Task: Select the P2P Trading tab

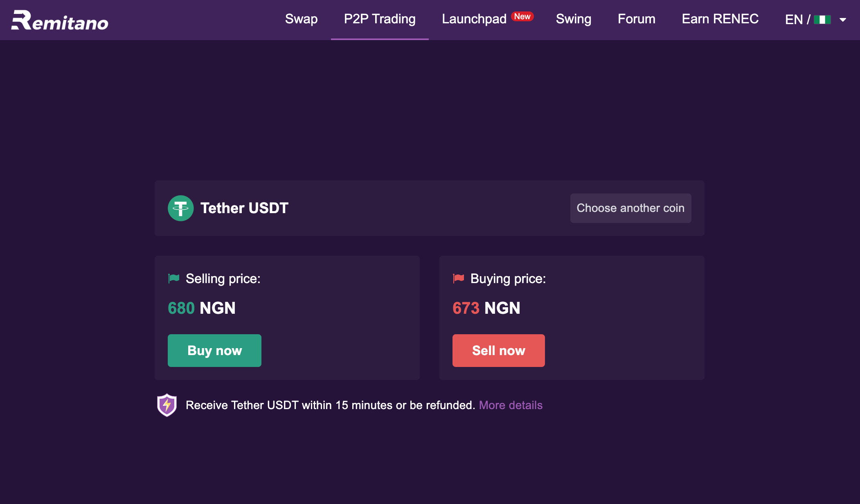Action: (380, 19)
